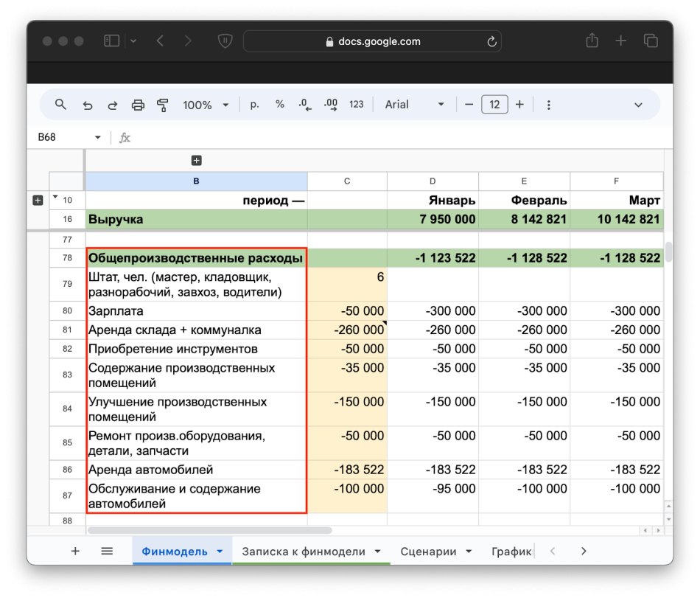The height and width of the screenshot is (598, 700).
Task: Open Safari privacy shield report
Action: 225,41
